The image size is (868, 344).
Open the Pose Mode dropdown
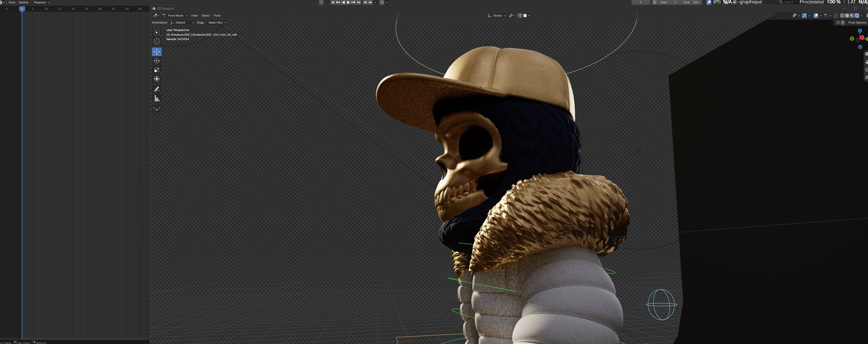tap(175, 15)
